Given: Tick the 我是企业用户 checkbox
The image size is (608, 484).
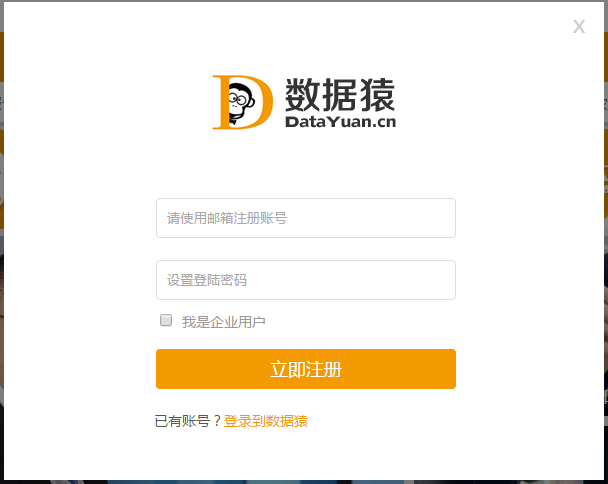Looking at the screenshot, I should 166,320.
